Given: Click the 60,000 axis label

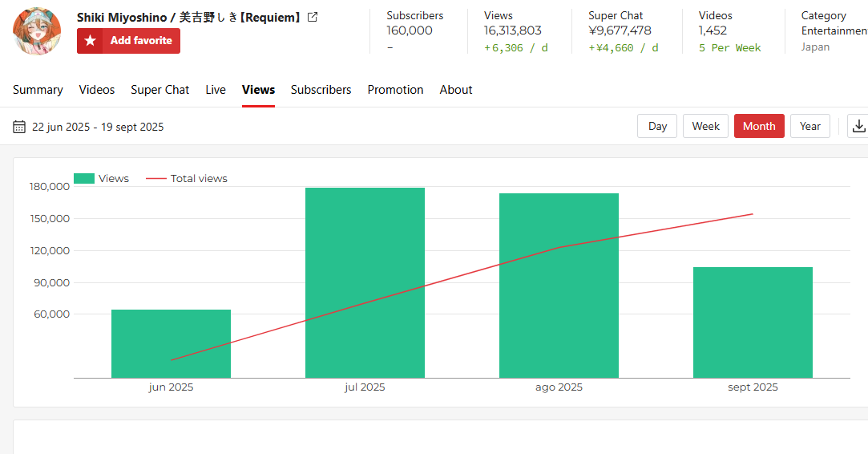Looking at the screenshot, I should 52,314.
